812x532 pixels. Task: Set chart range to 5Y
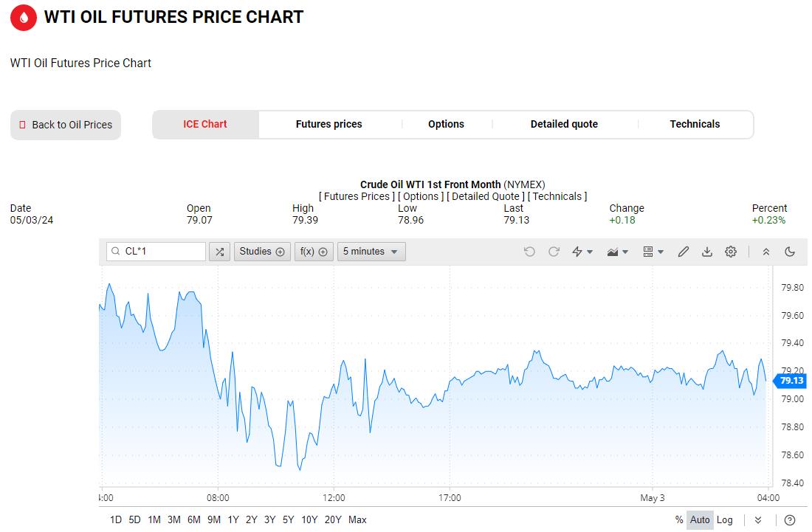pos(289,519)
